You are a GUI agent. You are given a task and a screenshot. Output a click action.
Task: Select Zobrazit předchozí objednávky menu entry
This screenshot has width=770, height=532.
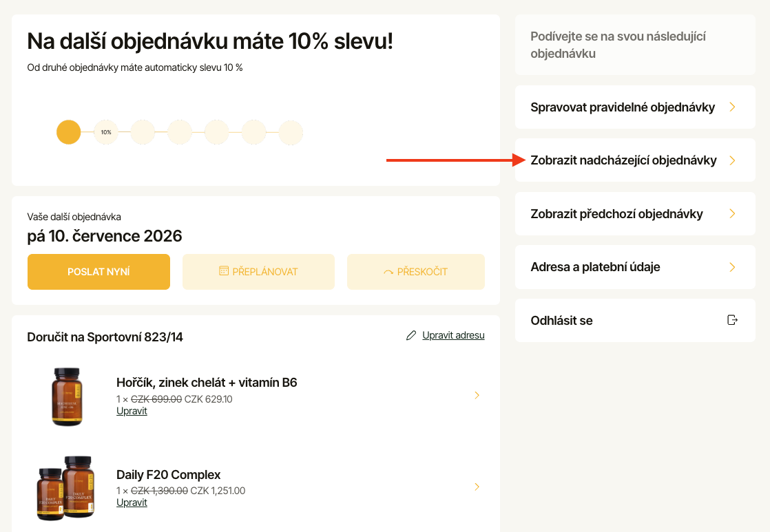click(616, 214)
